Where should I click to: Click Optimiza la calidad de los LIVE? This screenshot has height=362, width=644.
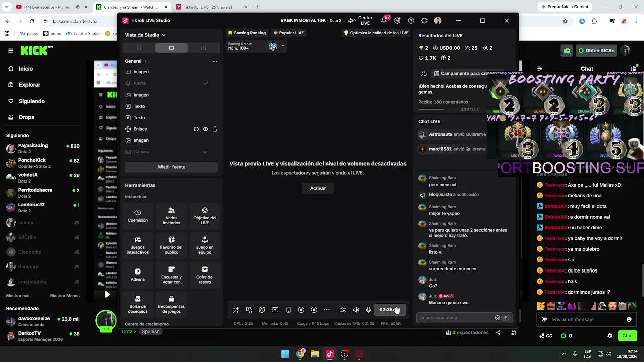point(376,33)
